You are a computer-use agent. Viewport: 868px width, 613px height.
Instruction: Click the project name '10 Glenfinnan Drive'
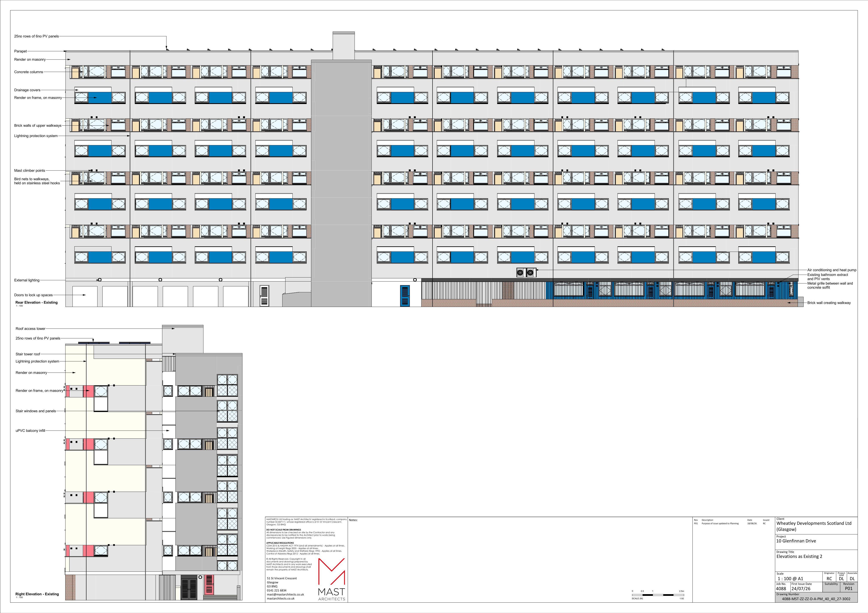pos(796,541)
